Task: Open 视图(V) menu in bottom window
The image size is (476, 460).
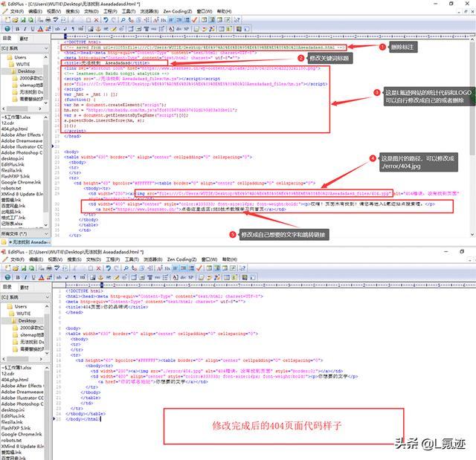Action: 55,259
